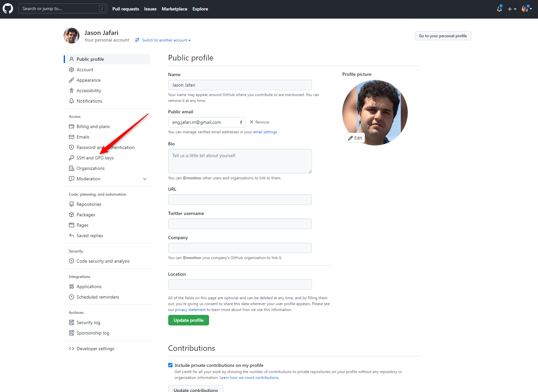Click the apps grid icon beside Applications

coord(72,286)
